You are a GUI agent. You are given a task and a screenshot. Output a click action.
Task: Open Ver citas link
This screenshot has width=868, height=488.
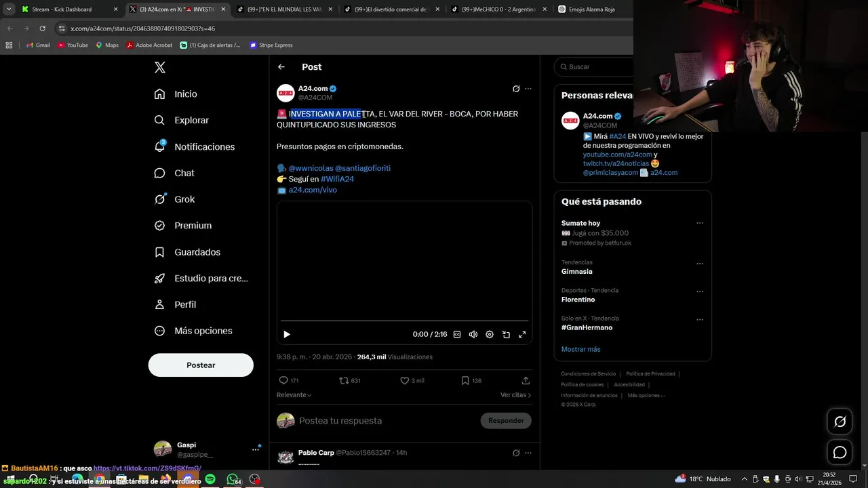515,395
